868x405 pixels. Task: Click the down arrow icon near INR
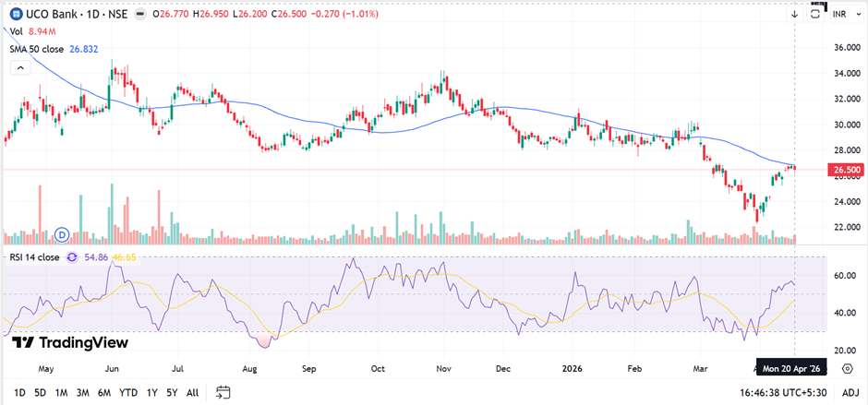coord(795,14)
